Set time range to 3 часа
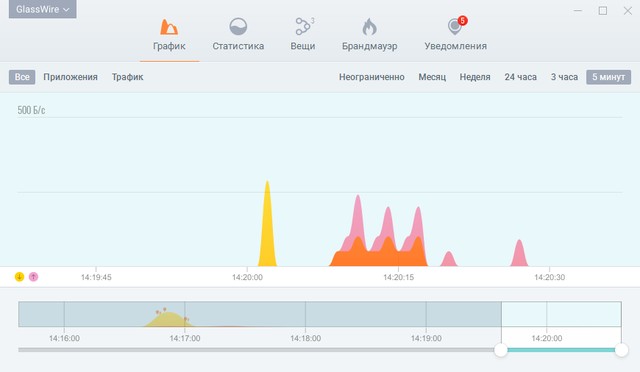This screenshot has height=372, width=640. (564, 77)
